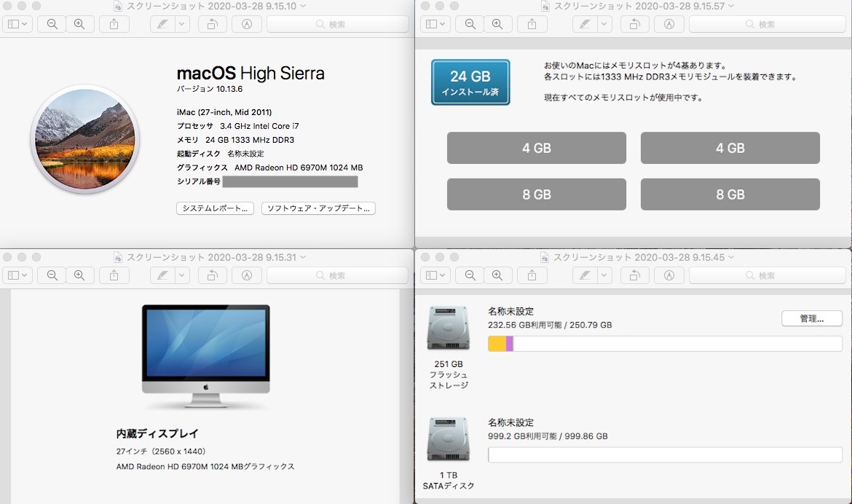Click the '27インチ (2560 x 1440)' text
Screen dimensions: 852x504
tap(161, 452)
